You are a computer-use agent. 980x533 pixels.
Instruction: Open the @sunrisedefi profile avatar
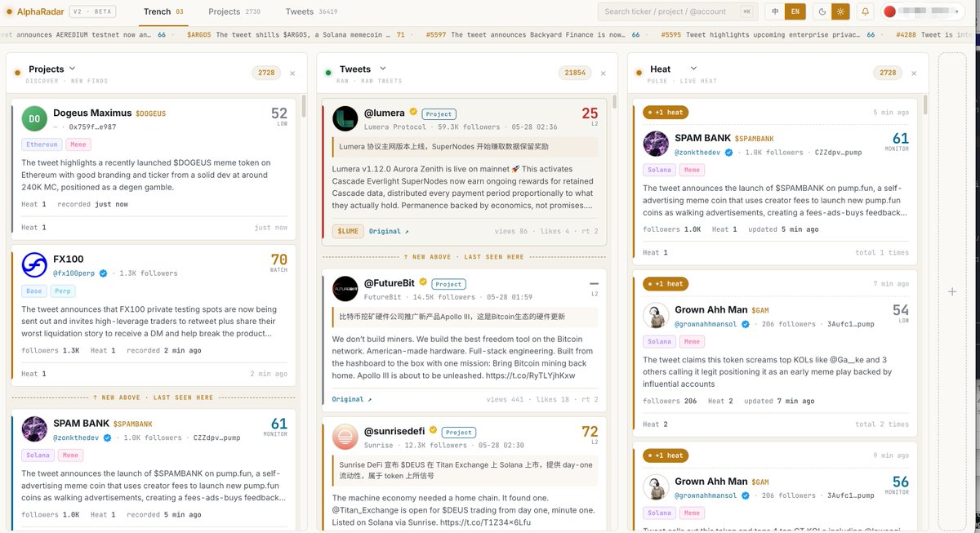(x=345, y=438)
